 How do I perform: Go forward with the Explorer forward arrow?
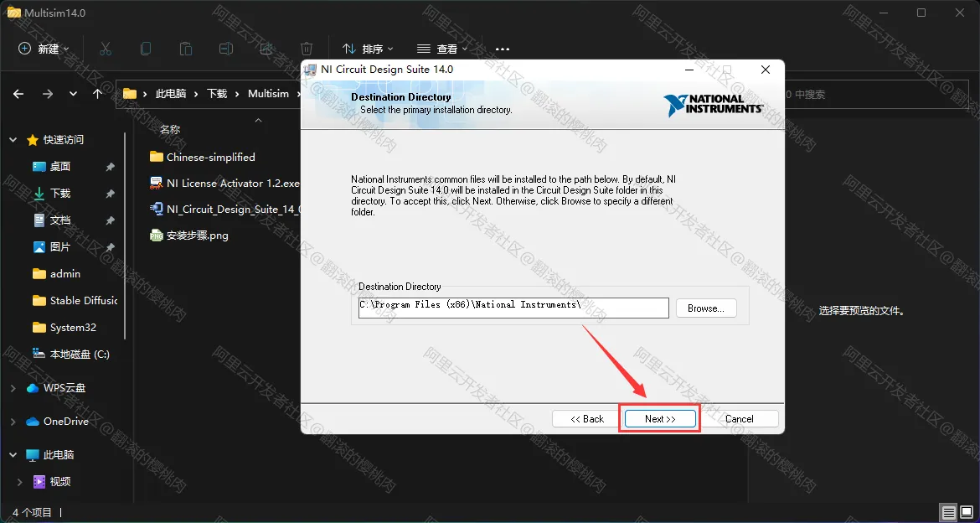pyautogui.click(x=48, y=94)
